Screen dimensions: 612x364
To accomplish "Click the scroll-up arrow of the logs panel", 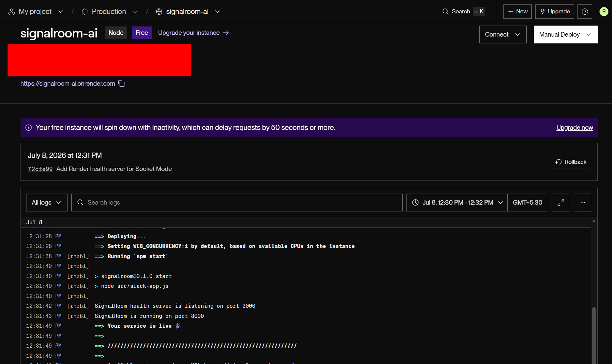I will click(594, 221).
